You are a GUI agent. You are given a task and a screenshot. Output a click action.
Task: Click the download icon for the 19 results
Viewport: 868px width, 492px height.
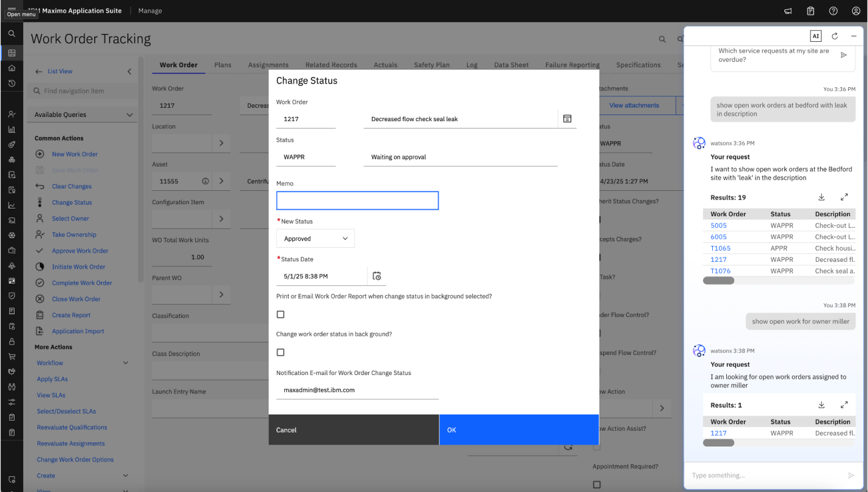(821, 197)
